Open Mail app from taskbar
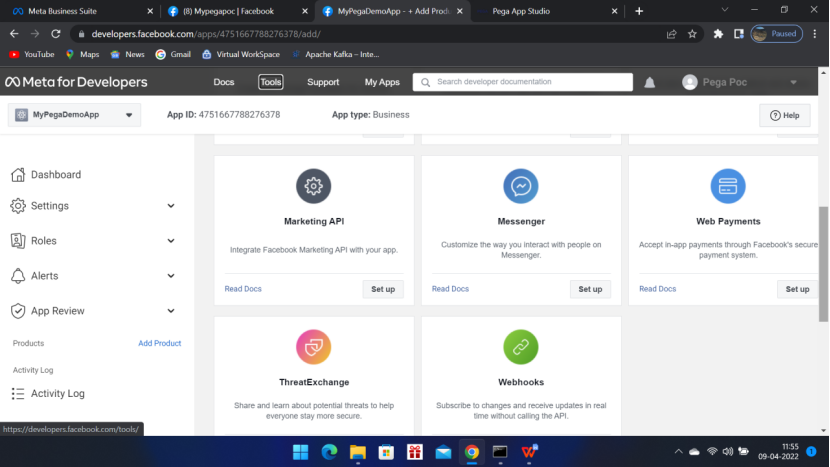This screenshot has width=830, height=467. [444, 452]
